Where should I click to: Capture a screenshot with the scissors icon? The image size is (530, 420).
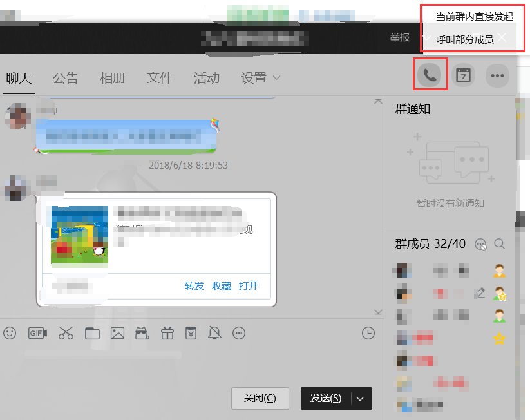[x=64, y=333]
